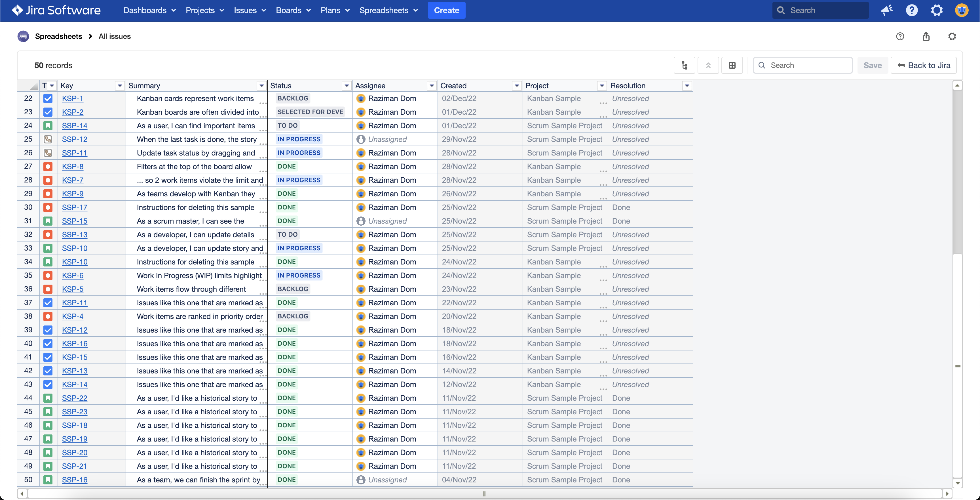This screenshot has height=500, width=980.
Task: Click the spreadsheet help question-mark icon
Action: 900,36
